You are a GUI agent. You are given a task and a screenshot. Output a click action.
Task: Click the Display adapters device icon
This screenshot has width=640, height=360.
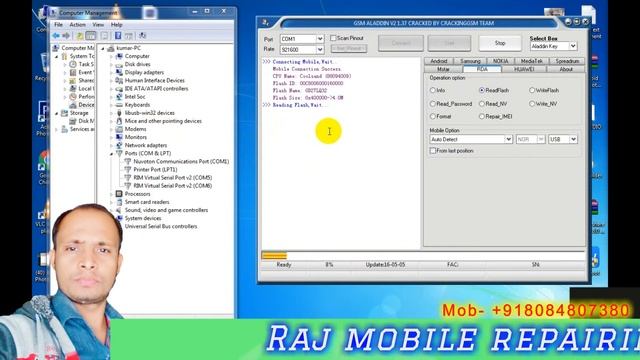click(x=119, y=72)
